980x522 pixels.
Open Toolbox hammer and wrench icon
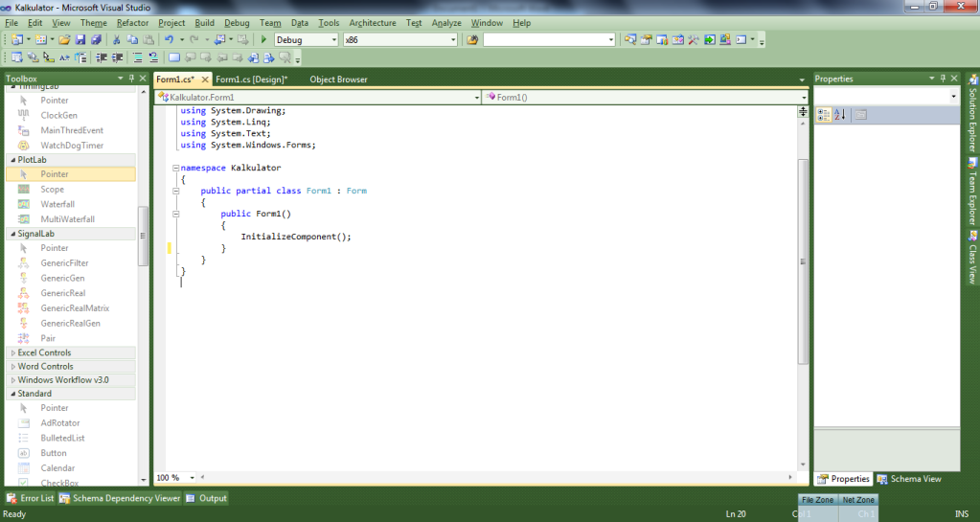click(694, 39)
